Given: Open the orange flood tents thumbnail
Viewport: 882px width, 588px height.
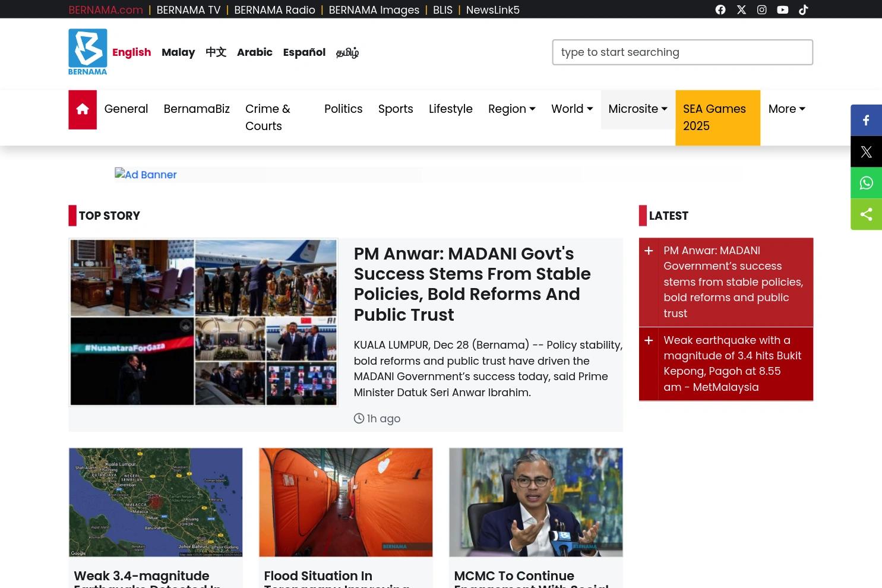Looking at the screenshot, I should click(x=346, y=502).
